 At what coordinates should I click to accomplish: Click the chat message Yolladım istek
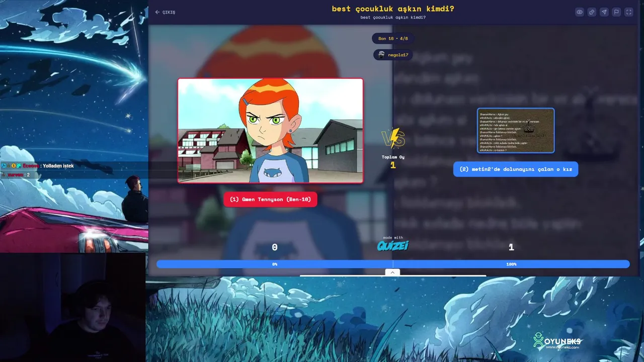coord(58,165)
